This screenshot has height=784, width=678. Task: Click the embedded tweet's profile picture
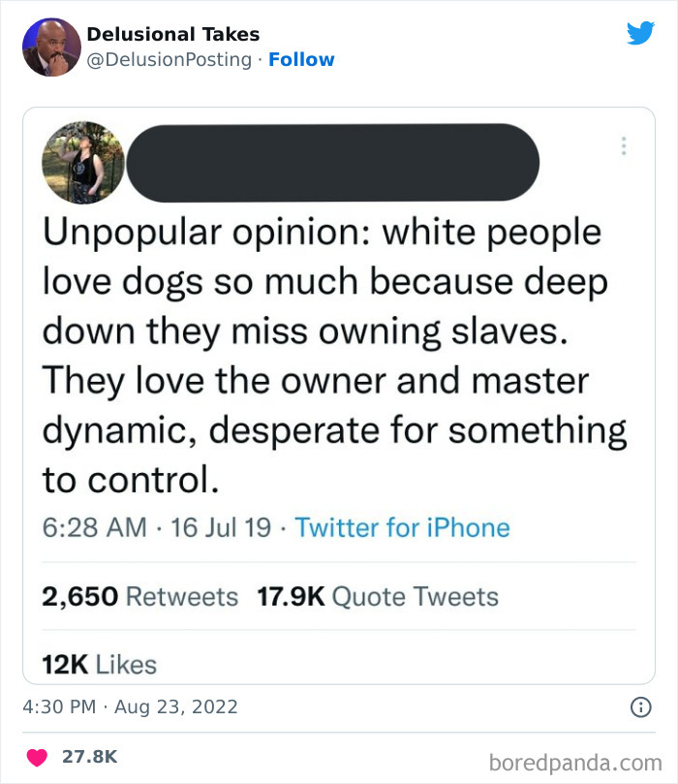click(x=83, y=162)
